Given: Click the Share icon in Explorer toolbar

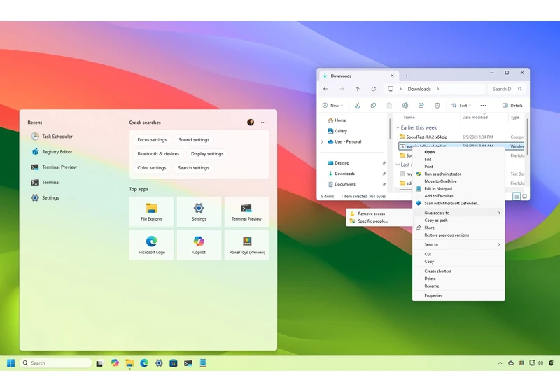Looking at the screenshot, I should (x=421, y=105).
